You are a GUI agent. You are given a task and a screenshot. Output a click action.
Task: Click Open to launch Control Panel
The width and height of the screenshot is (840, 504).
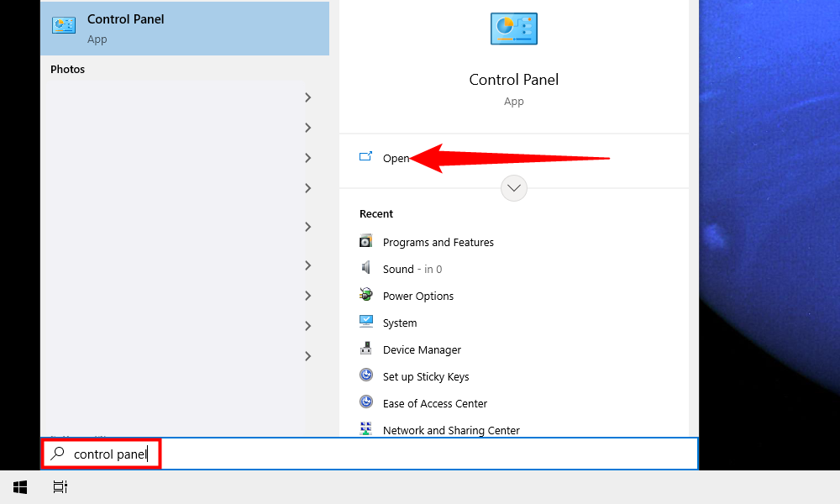tap(396, 158)
